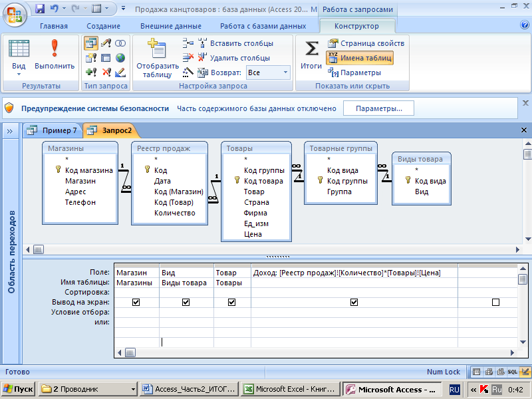Run the query with Выполнить
The height and width of the screenshot is (399, 532).
pos(55,55)
